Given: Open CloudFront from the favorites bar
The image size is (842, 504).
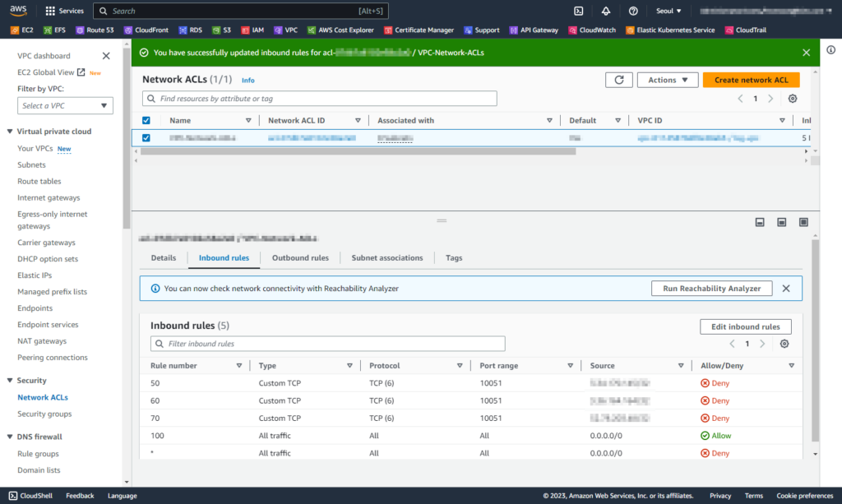Looking at the screenshot, I should coord(146,30).
